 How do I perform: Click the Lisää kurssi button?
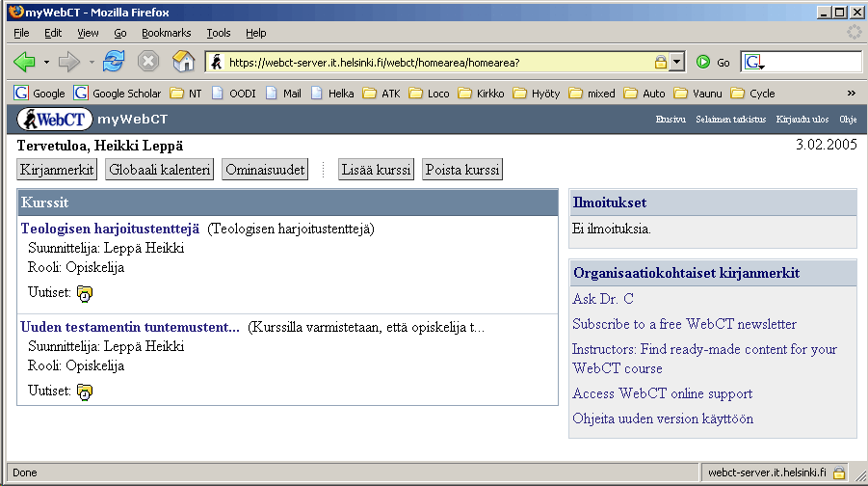(x=377, y=170)
